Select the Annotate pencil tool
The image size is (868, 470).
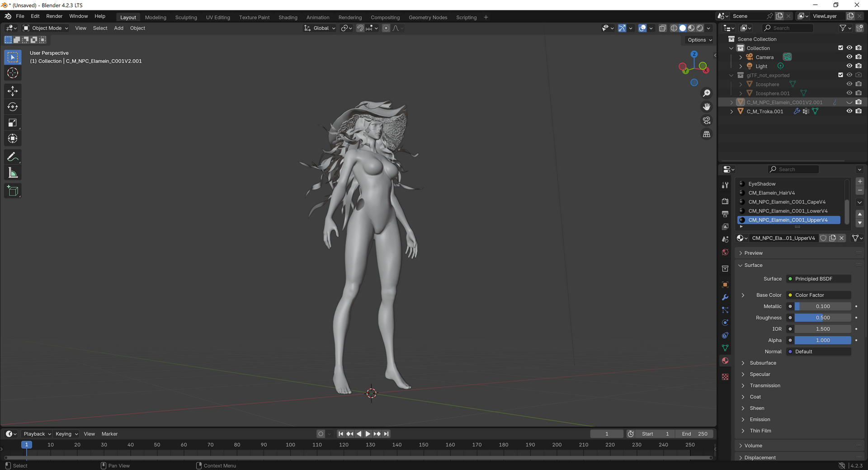pos(13,157)
